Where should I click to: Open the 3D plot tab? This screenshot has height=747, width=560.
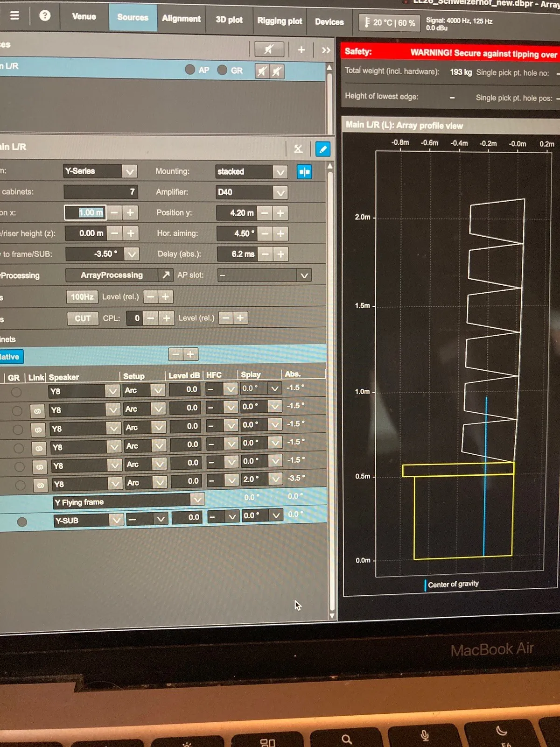[x=229, y=20]
